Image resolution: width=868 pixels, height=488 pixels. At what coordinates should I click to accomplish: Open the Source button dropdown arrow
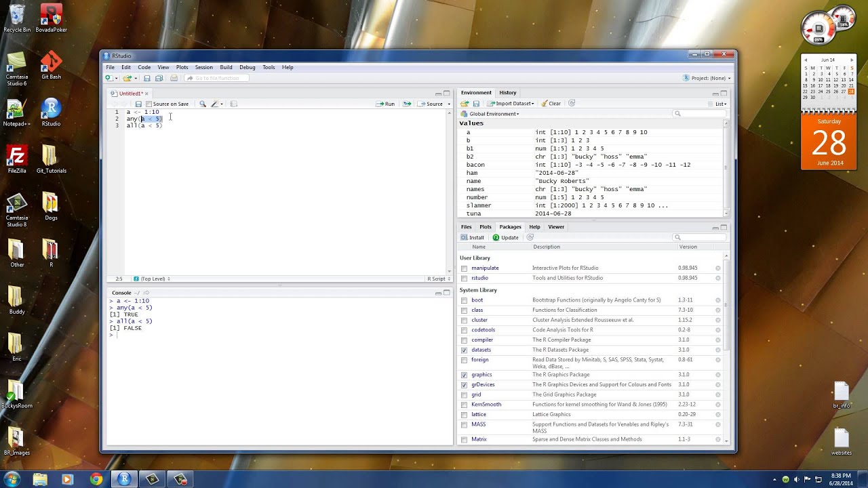(x=449, y=104)
